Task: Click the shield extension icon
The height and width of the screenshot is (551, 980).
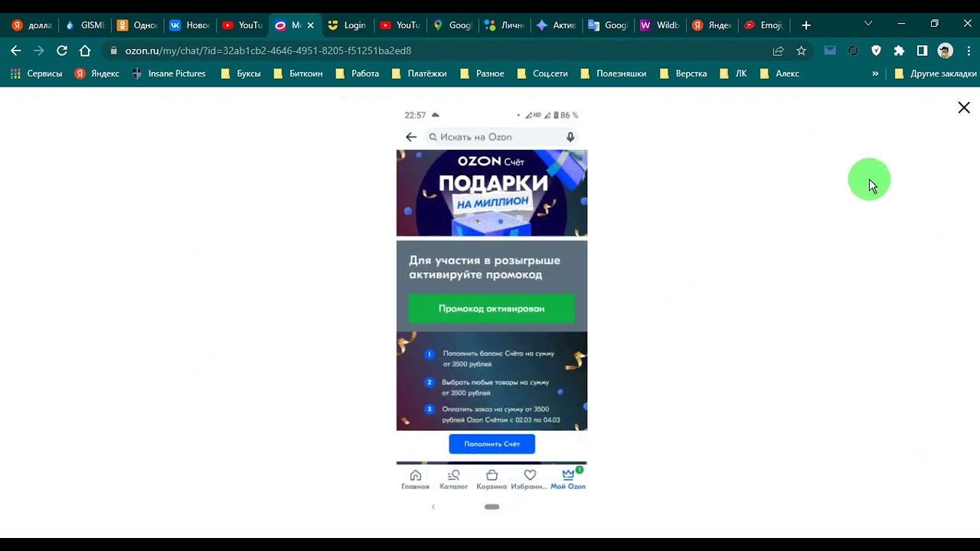Action: [876, 51]
